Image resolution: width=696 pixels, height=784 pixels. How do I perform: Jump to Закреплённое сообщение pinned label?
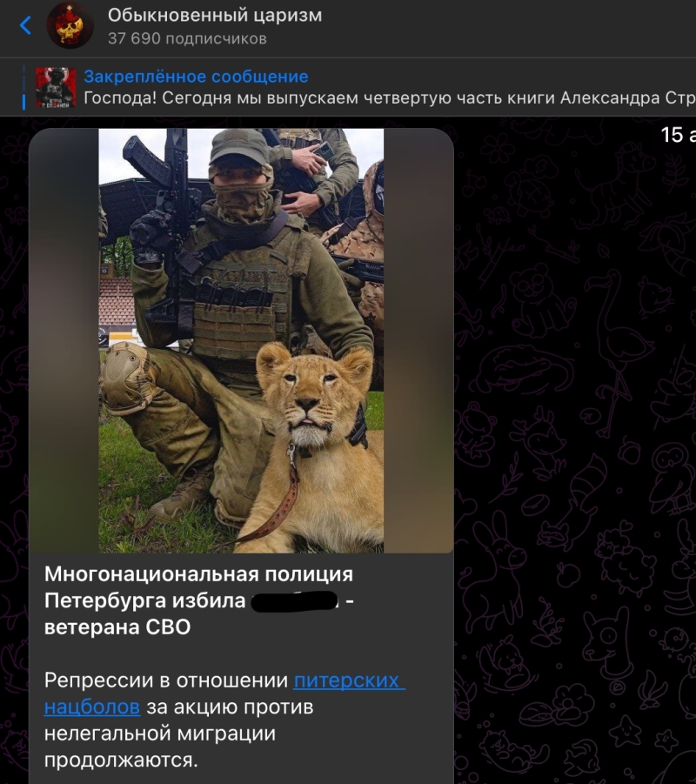tap(196, 77)
